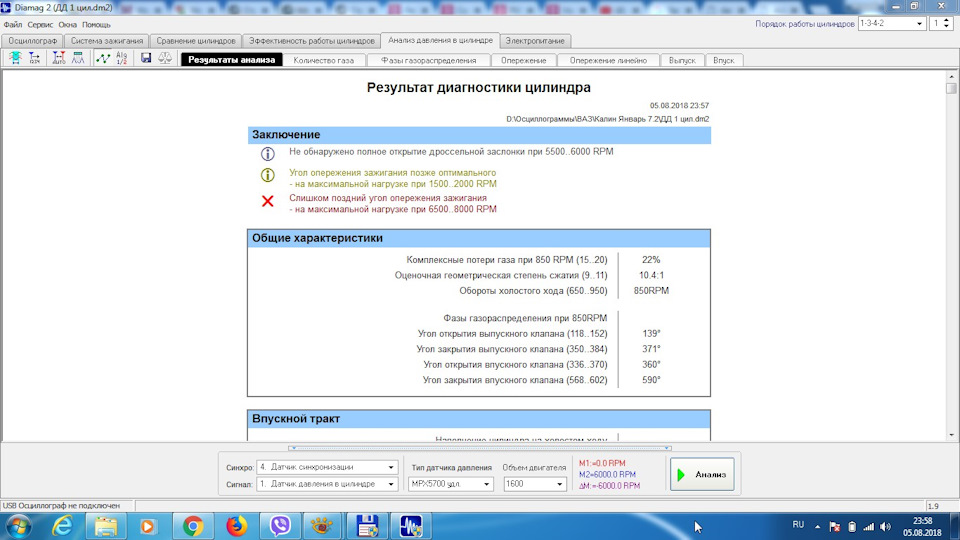Open the Впуск sub-tab
The width and height of the screenshot is (960, 540).
coord(724,61)
